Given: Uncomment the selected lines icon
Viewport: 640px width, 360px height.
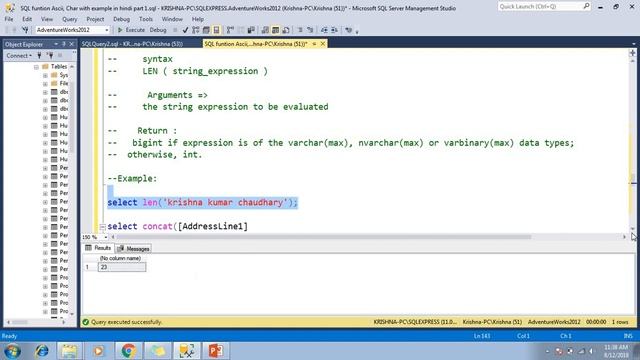Looking at the screenshot, I should 310,30.
